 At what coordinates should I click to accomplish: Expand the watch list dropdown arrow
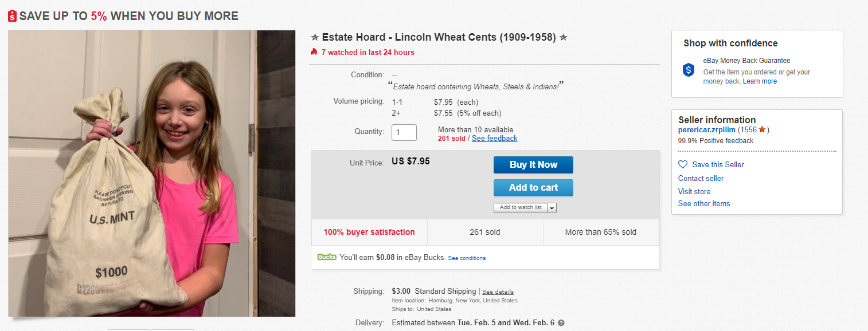(x=552, y=208)
